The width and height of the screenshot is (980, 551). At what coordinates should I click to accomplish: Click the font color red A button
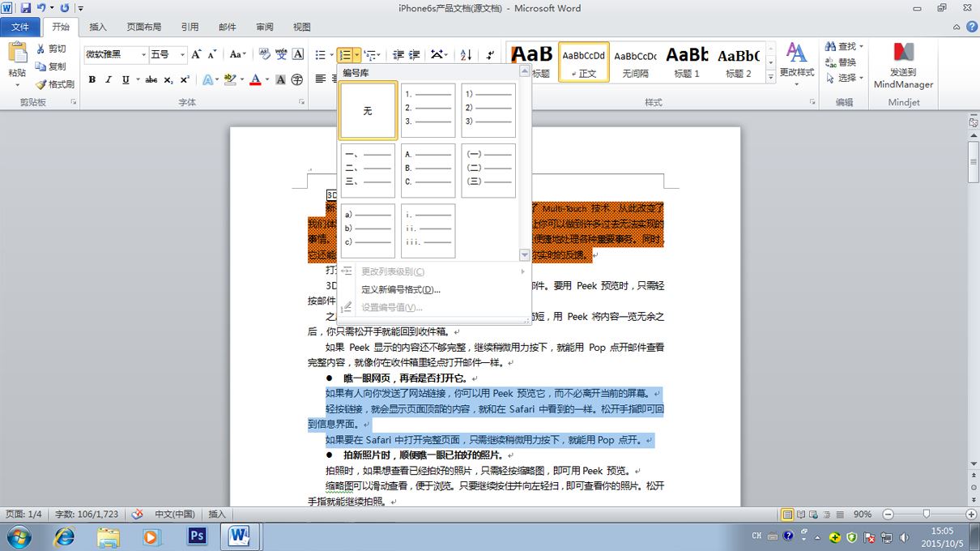point(256,79)
